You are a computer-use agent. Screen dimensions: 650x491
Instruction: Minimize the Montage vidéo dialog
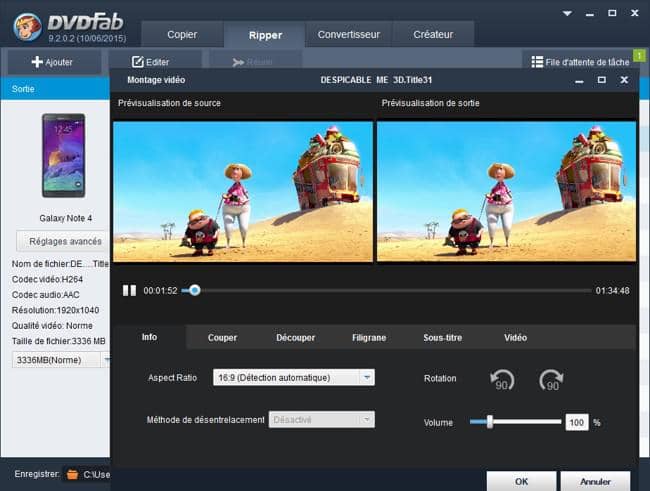580,80
